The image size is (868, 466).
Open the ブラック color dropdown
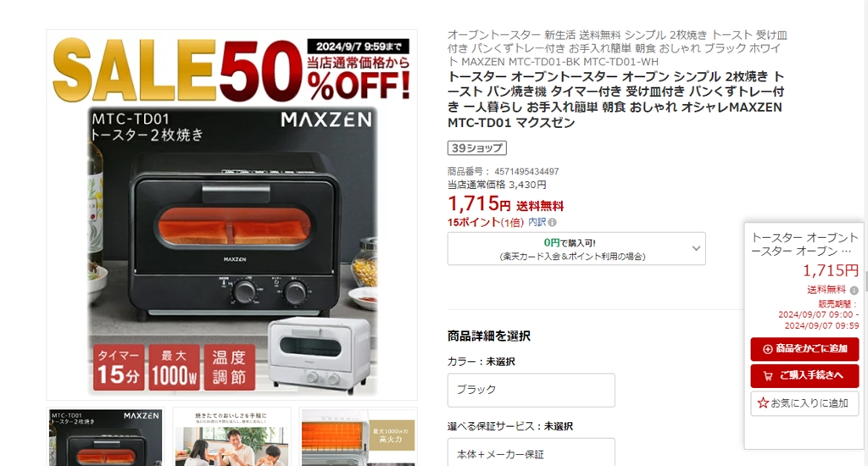[531, 390]
